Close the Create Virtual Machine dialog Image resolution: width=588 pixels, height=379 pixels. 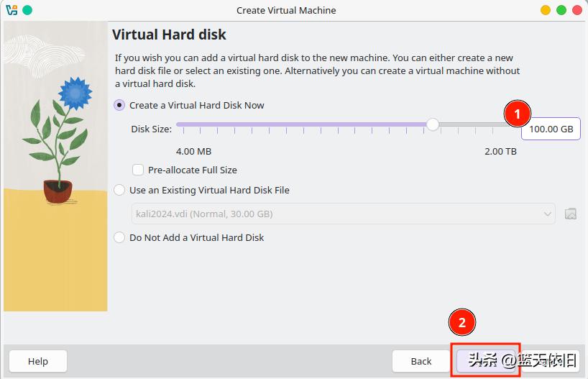[576, 10]
